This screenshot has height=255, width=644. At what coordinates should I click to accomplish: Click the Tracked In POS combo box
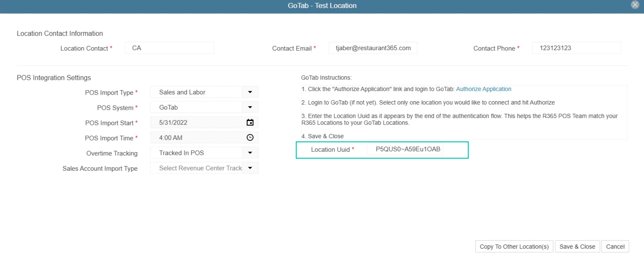196,153
